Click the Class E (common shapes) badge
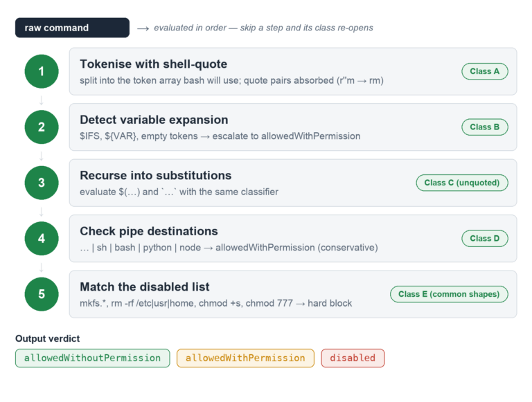532x402 pixels. pyautogui.click(x=449, y=294)
